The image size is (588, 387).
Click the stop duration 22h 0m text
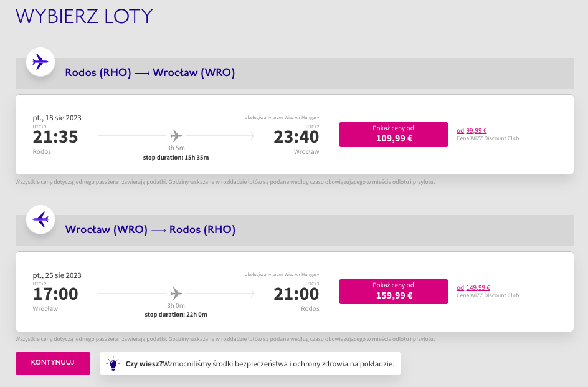coord(176,315)
